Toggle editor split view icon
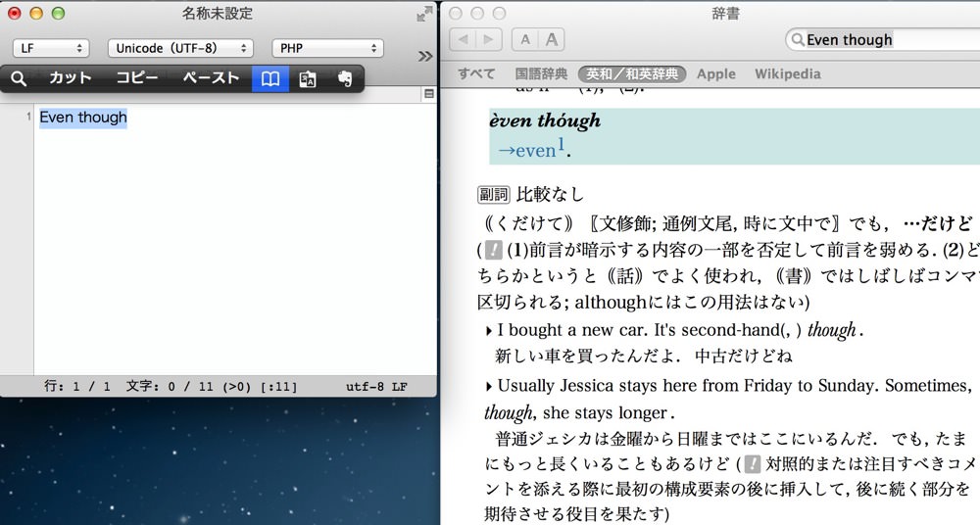The height and width of the screenshot is (525, 980). [x=429, y=94]
